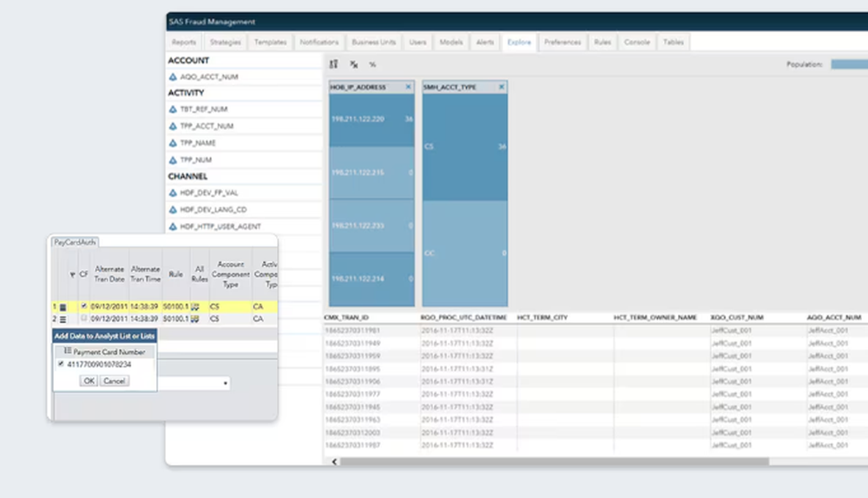Viewport: 868px width, 498px height.
Task: Select the PayCardAuth tab
Action: click(75, 242)
